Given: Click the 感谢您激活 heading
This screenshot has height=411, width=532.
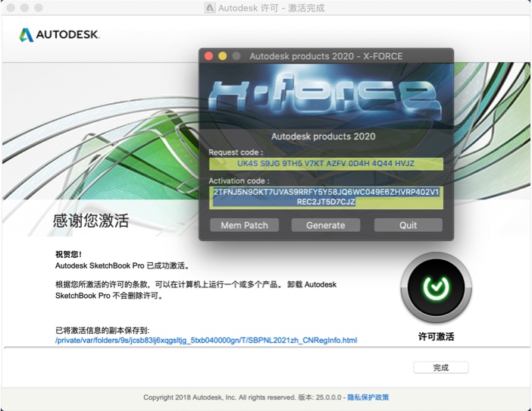Looking at the screenshot, I should [90, 221].
